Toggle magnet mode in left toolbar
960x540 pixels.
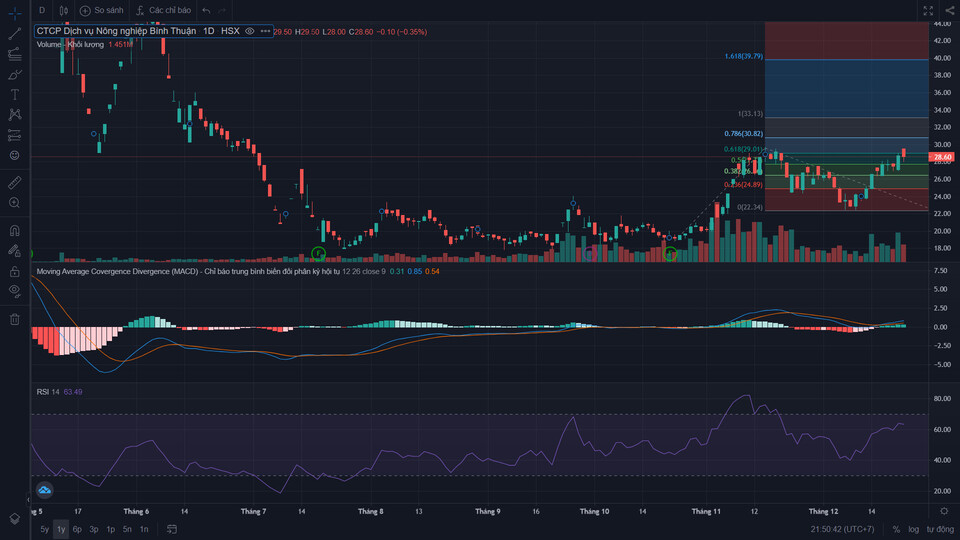click(14, 230)
